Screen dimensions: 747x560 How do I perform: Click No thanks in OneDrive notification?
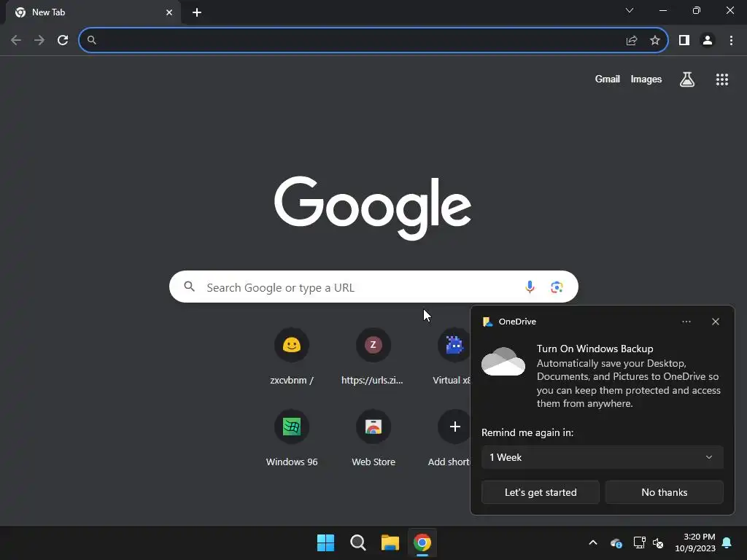pyautogui.click(x=664, y=492)
